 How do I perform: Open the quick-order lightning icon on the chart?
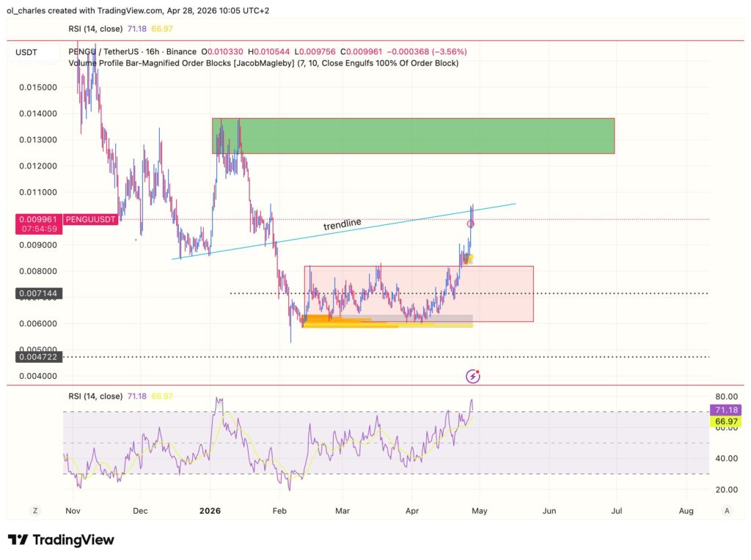click(472, 376)
